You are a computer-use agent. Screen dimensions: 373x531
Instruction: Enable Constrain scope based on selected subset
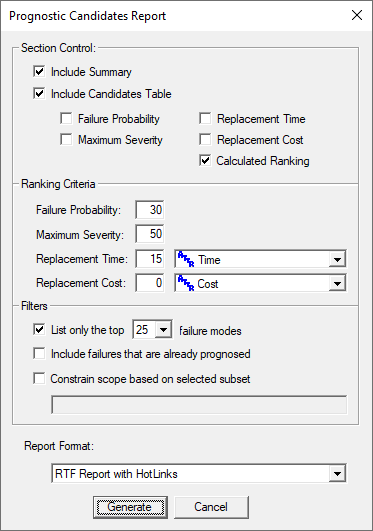tap(39, 378)
